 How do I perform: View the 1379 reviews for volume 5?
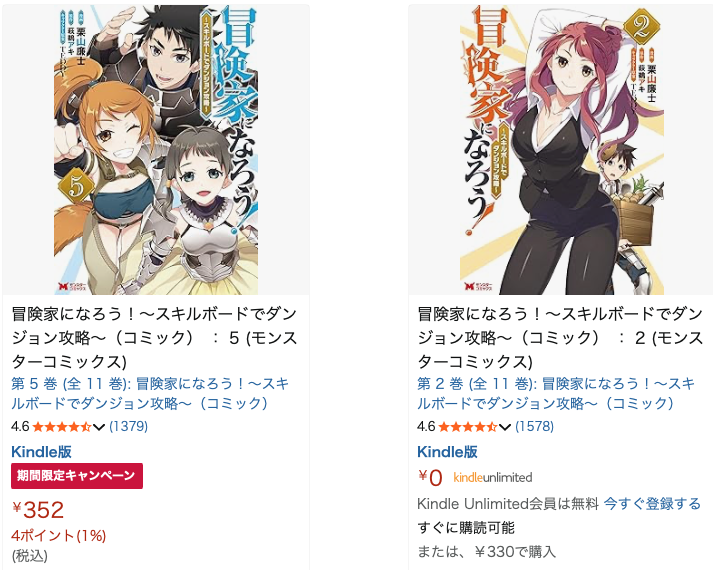pyautogui.click(x=129, y=426)
